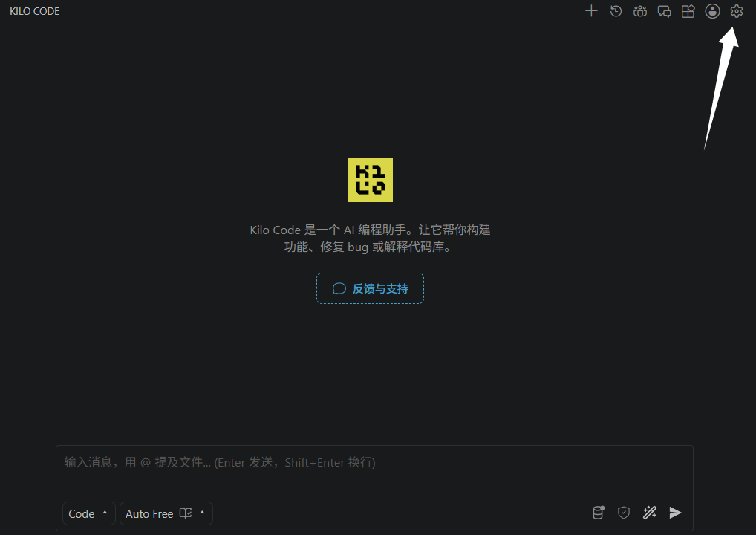
Task: Open the task history clock icon
Action: (x=616, y=11)
